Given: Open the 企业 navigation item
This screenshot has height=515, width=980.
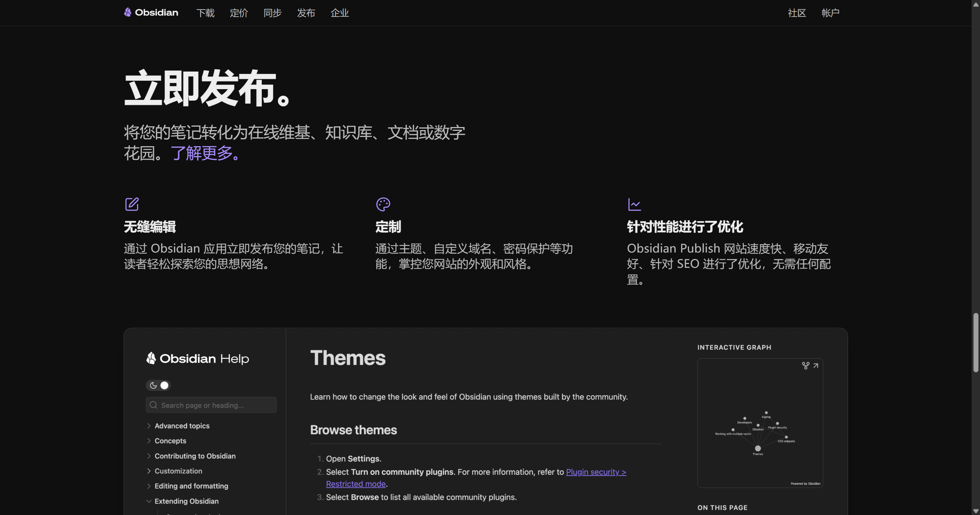Looking at the screenshot, I should [x=340, y=13].
